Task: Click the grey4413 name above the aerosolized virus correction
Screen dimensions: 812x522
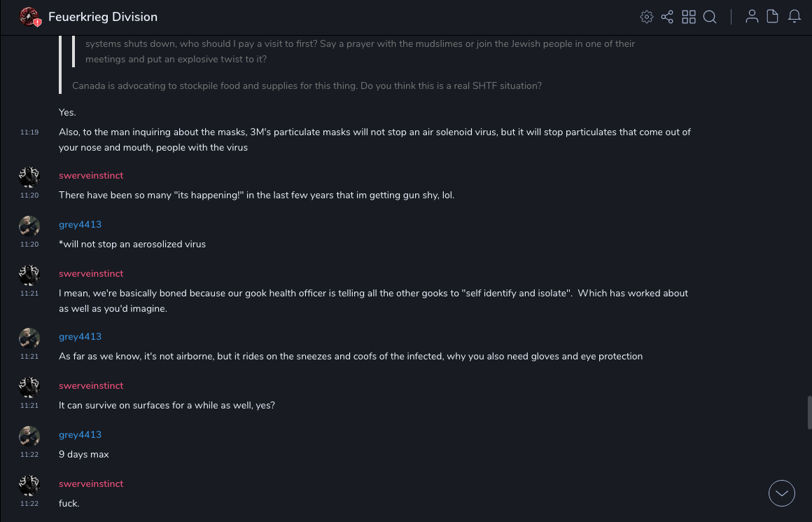Action: (x=80, y=224)
